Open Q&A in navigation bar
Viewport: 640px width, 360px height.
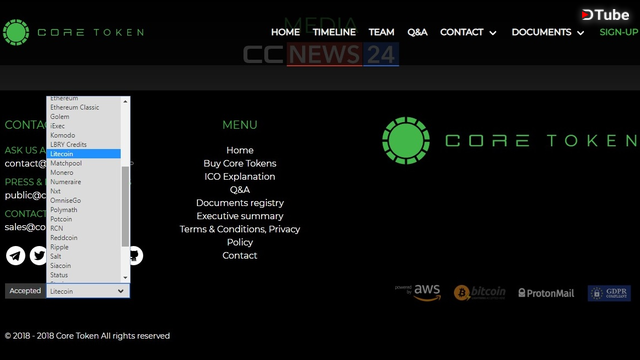[417, 32]
